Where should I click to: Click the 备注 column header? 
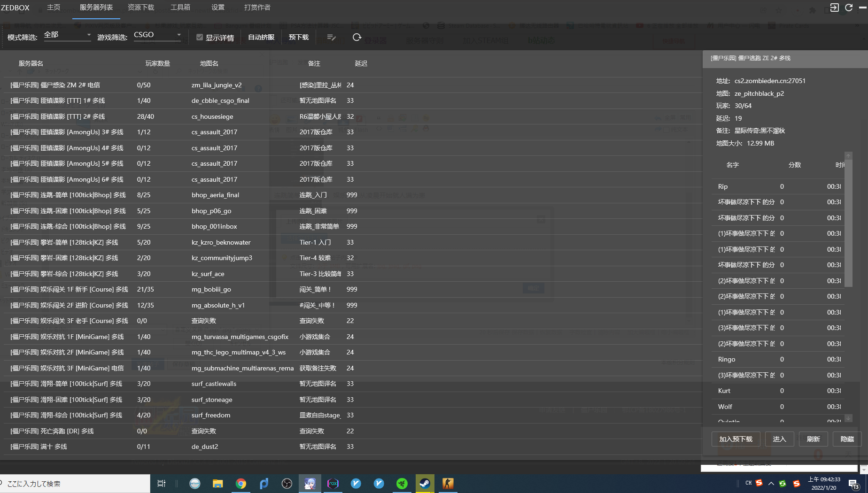pyautogui.click(x=314, y=63)
